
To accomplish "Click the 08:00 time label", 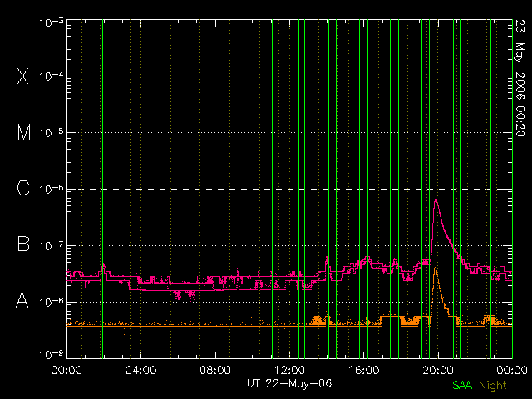I will coord(215,369).
